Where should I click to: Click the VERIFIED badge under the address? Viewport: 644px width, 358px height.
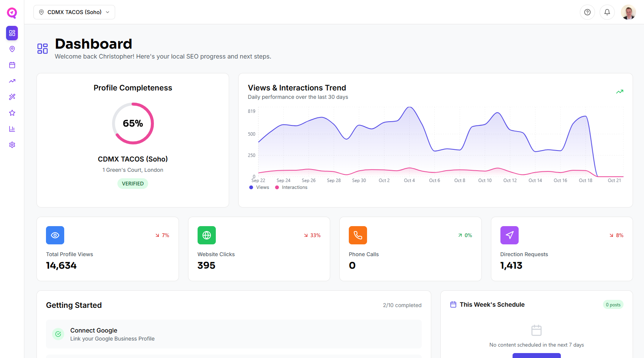133,184
